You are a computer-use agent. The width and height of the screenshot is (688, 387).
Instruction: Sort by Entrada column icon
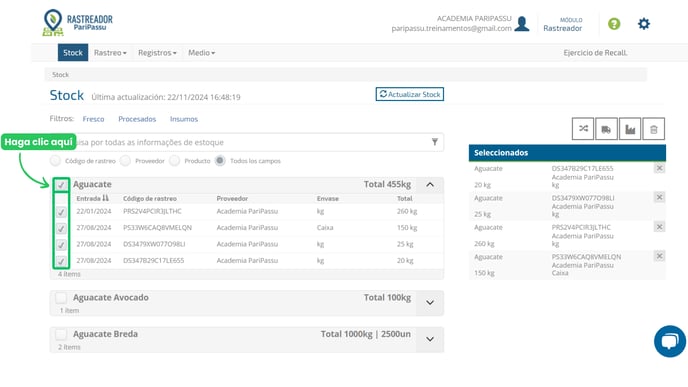coord(105,198)
